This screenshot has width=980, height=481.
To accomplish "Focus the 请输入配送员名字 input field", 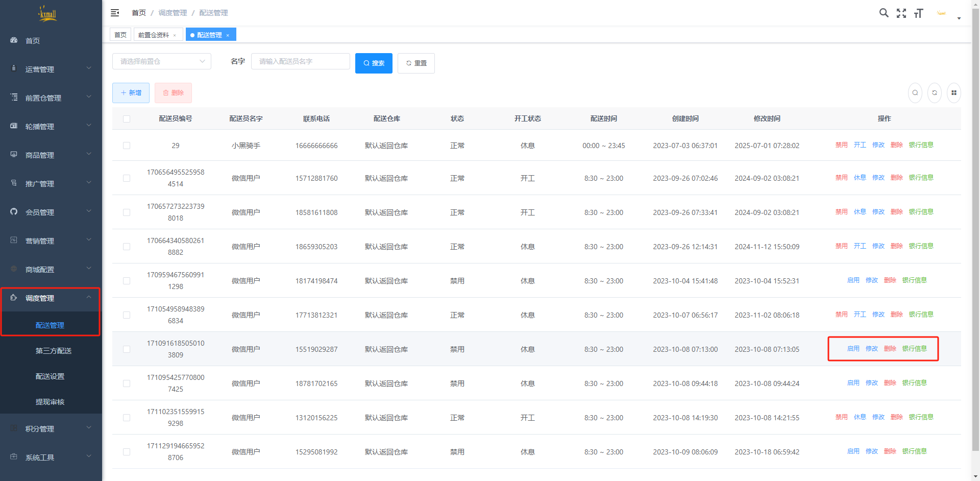I will (x=300, y=61).
